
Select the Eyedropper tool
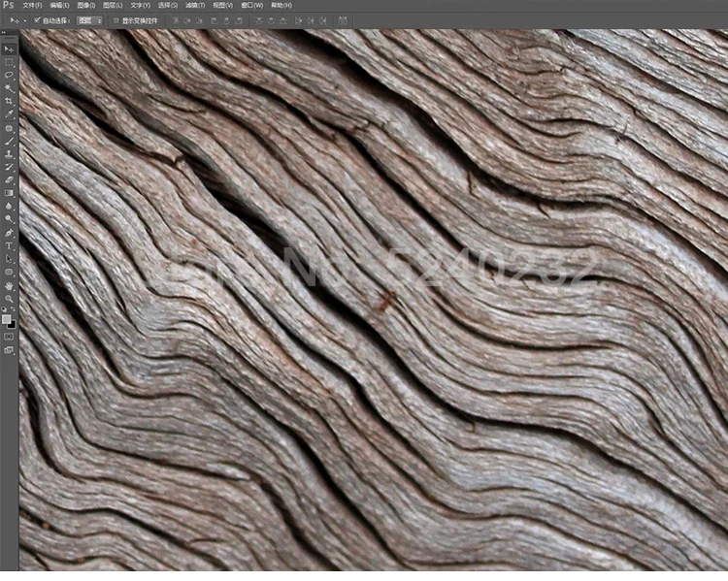9,114
